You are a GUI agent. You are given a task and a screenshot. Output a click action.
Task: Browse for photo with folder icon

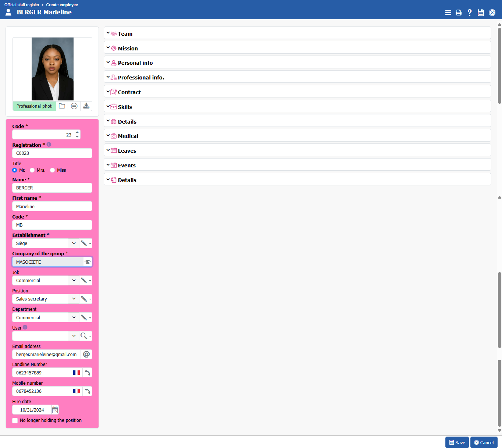[x=62, y=106]
